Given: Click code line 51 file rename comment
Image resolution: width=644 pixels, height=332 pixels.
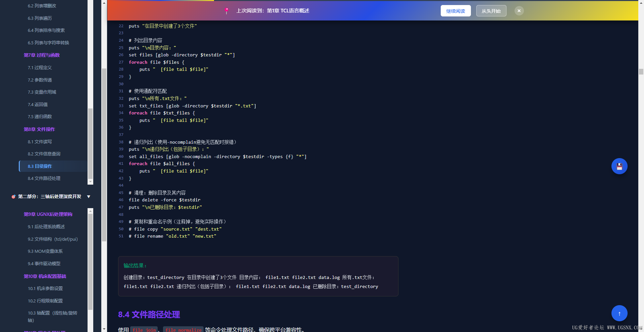Looking at the screenshot, I should (172, 236).
